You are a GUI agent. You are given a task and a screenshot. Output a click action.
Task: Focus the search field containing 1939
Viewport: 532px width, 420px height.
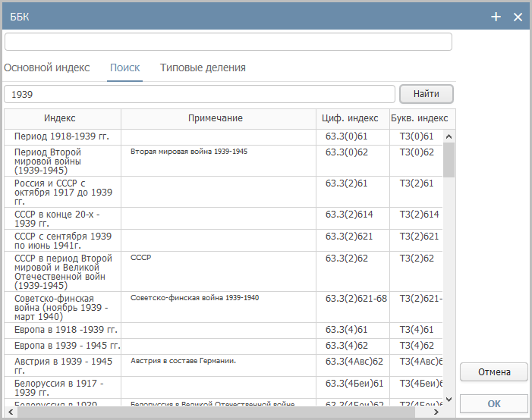(200, 94)
